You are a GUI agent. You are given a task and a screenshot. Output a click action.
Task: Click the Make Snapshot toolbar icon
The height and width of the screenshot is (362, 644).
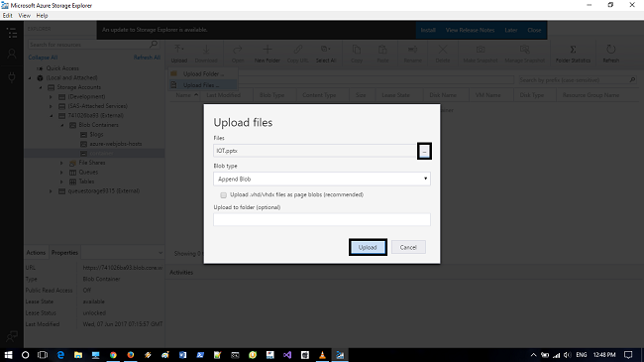[x=481, y=50]
